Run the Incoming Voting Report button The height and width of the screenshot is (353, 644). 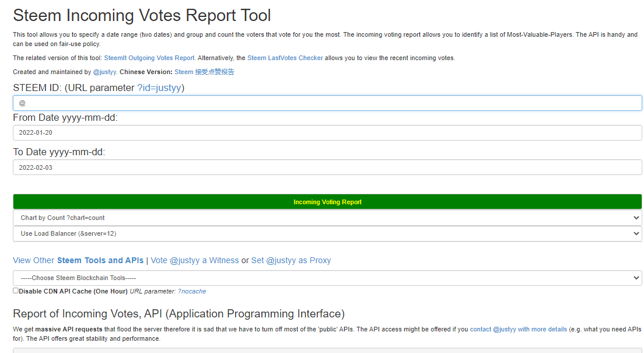pos(327,202)
